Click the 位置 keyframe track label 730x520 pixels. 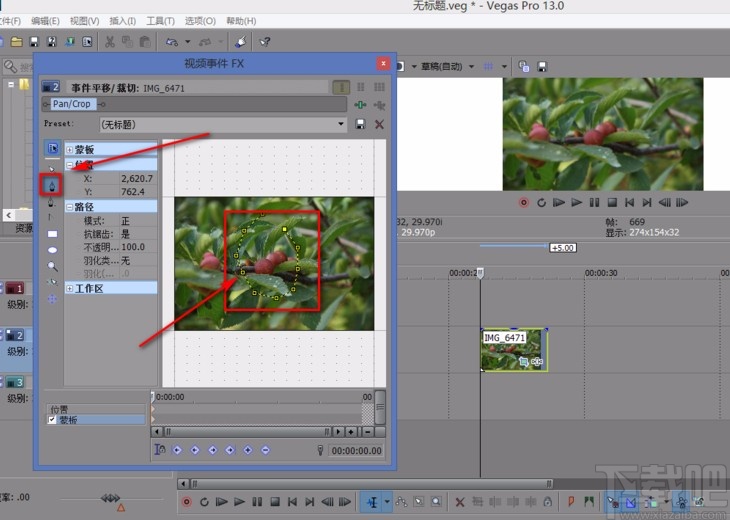[x=60, y=409]
